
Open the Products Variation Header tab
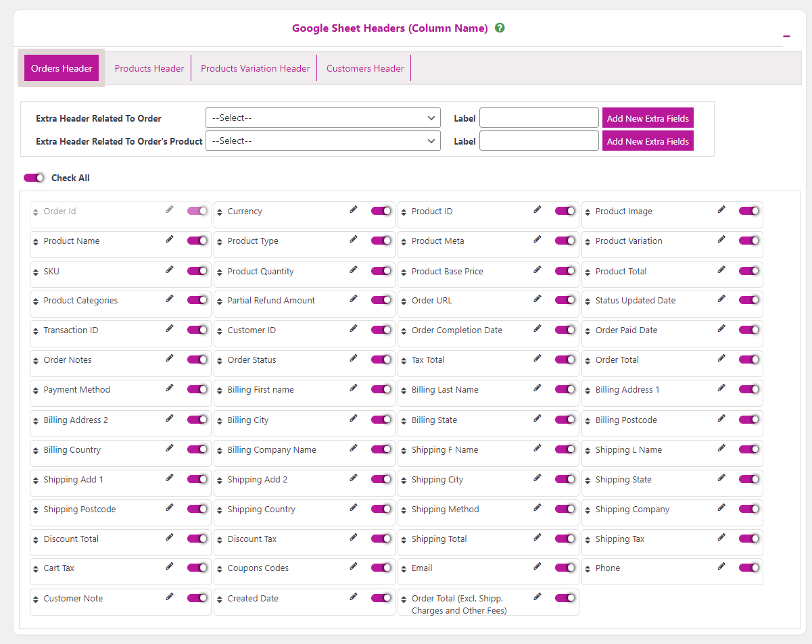pos(255,68)
